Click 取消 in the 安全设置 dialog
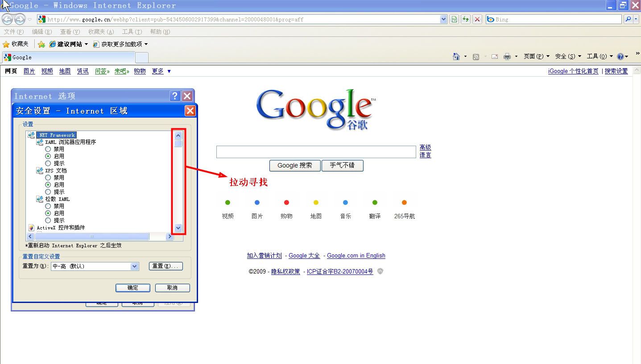641x364 pixels. tap(173, 288)
